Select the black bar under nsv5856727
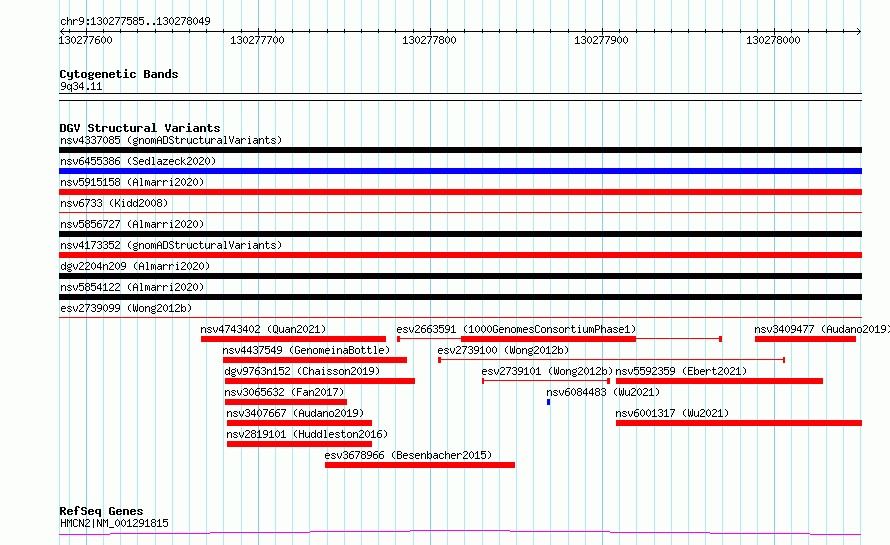Screen dimensions: 890x545 click(460, 234)
